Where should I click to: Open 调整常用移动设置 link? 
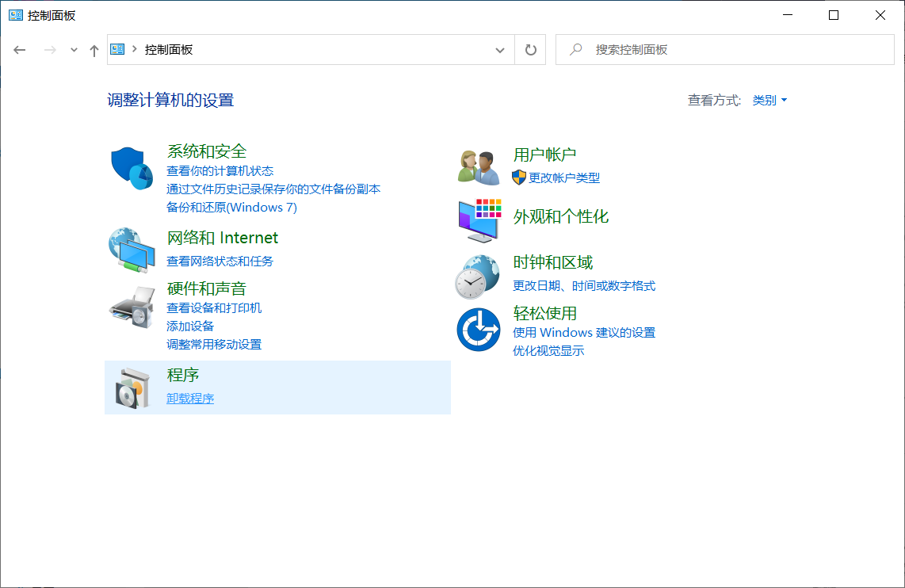point(214,345)
